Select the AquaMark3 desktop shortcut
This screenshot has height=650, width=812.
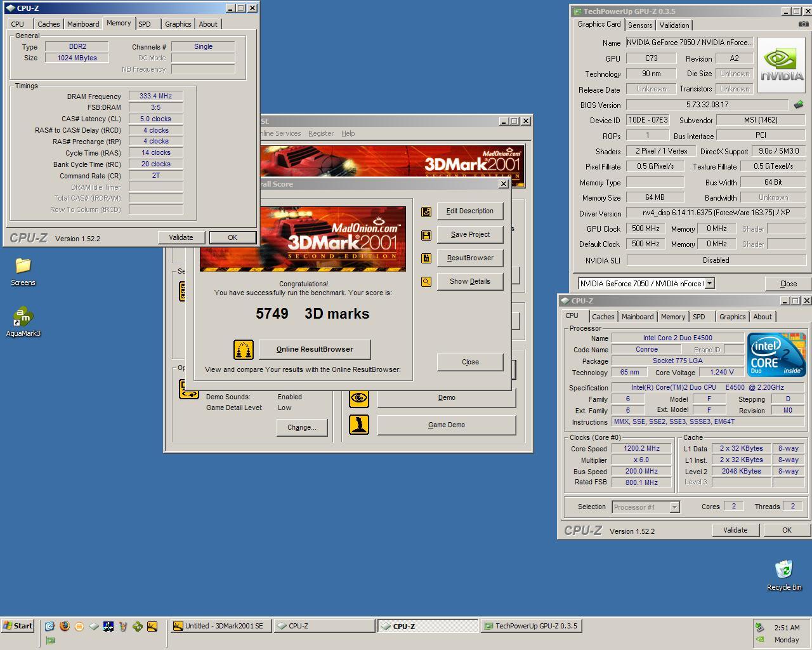tap(23, 322)
